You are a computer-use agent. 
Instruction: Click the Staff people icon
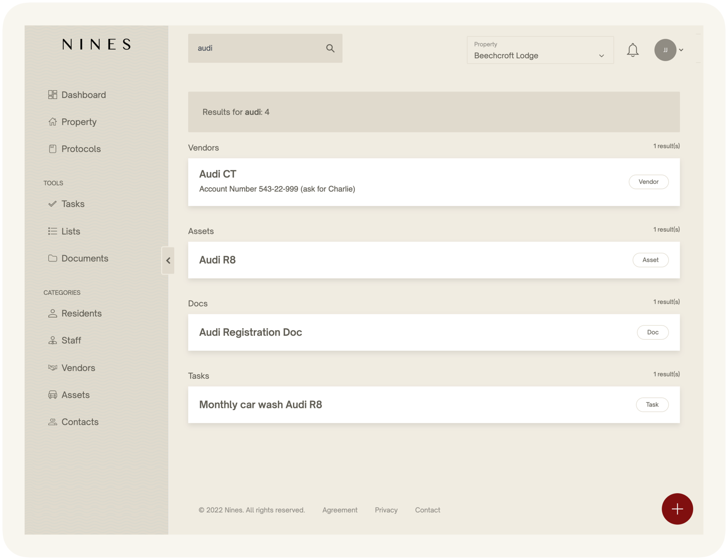(52, 340)
